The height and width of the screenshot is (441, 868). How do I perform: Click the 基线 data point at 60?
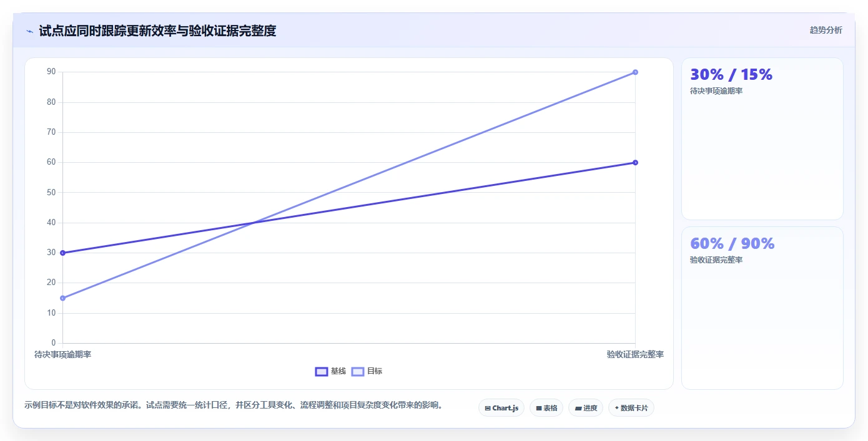(x=635, y=163)
